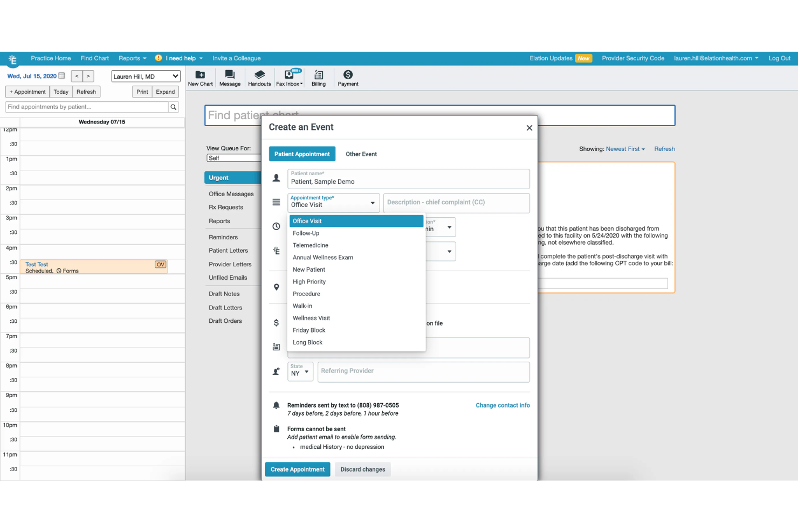This screenshot has height=532, width=798.
Task: Choose Procedure appointment type
Action: (x=356, y=294)
